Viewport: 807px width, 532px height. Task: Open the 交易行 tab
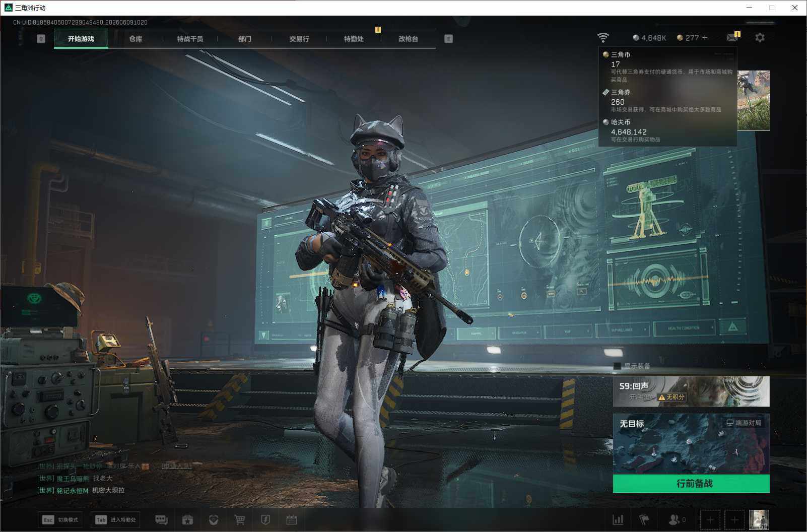tap(299, 39)
